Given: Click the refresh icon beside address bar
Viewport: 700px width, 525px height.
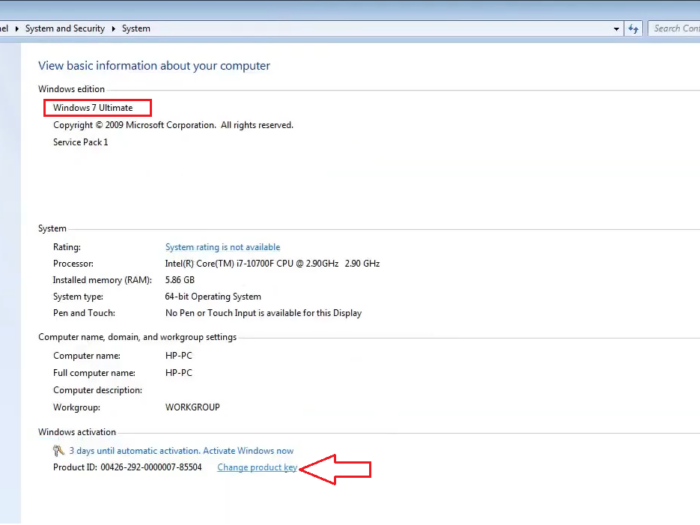Looking at the screenshot, I should (633, 29).
